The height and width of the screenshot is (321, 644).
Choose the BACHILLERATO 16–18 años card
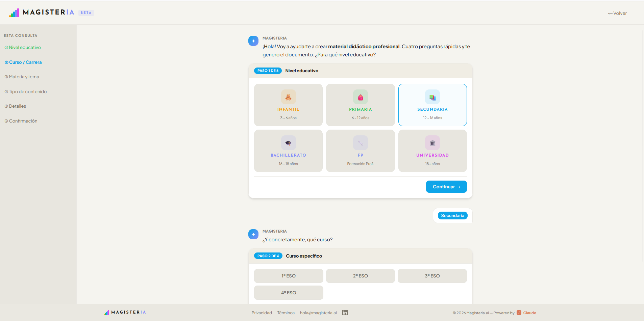pyautogui.click(x=288, y=151)
